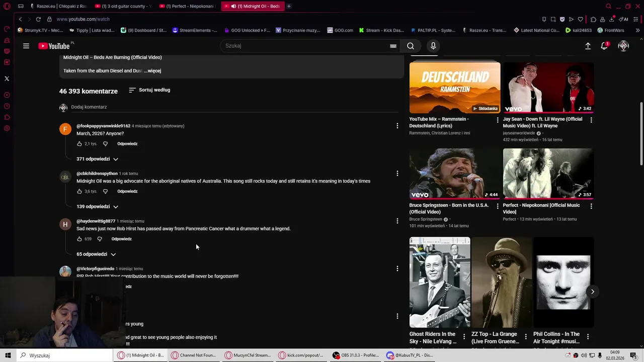Open a new browser tab
The image size is (644, 362).
pyautogui.click(x=289, y=6)
